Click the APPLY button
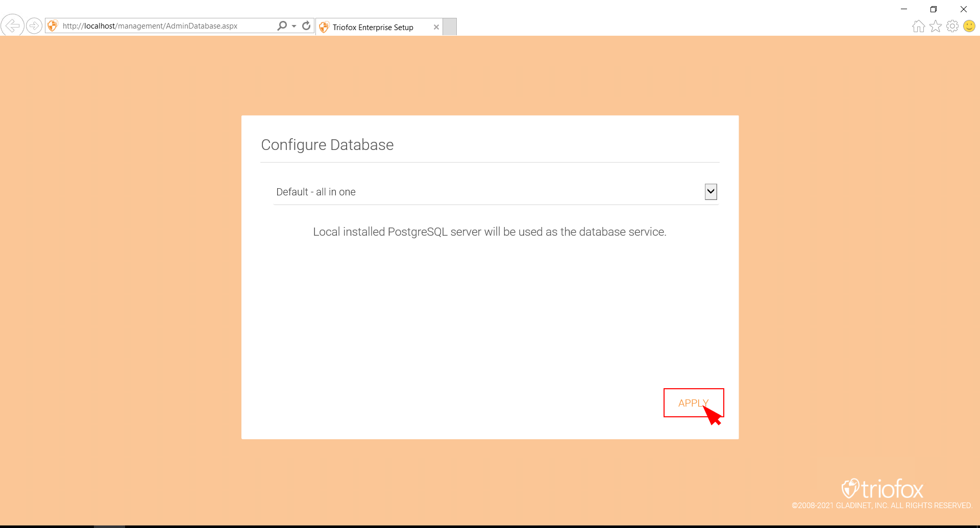Viewport: 980px width, 528px height. [x=694, y=403]
